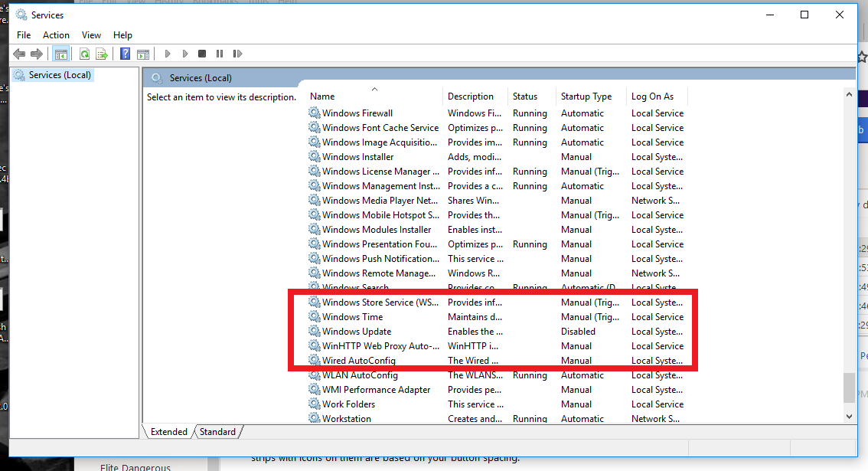Select the Windows Mobile Hotspot Service icon
Screen dimensions: 868x471
click(x=315, y=214)
